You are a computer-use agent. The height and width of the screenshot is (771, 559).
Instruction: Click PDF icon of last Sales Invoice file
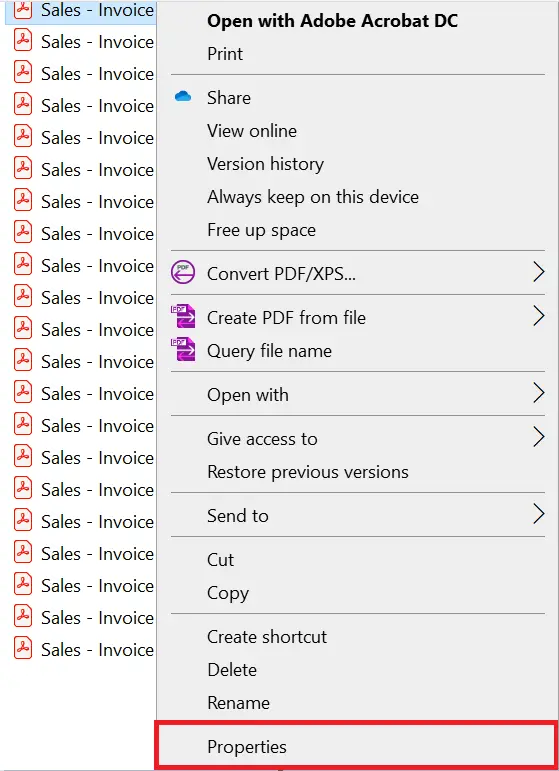tap(23, 649)
